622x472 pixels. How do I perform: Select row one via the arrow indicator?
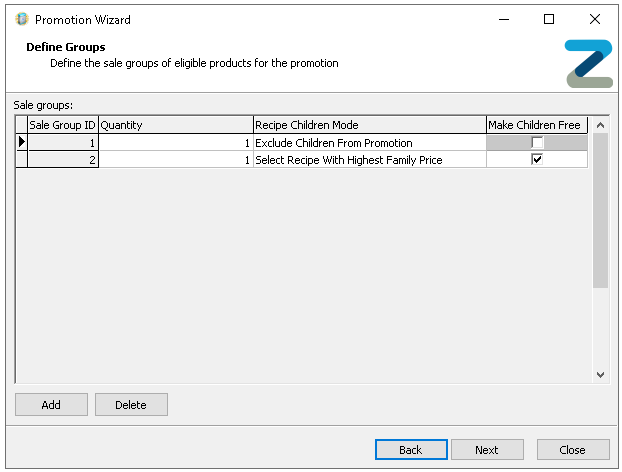tap(21, 143)
